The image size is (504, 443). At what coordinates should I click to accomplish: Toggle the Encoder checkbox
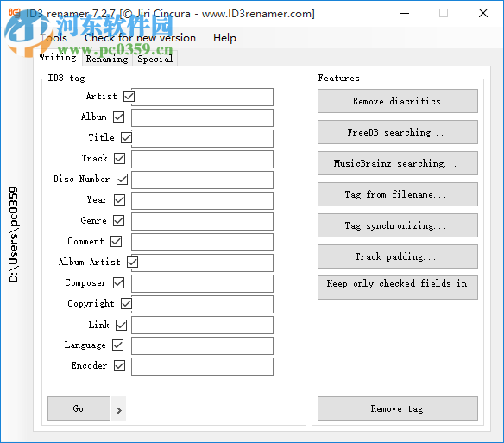[x=120, y=366]
